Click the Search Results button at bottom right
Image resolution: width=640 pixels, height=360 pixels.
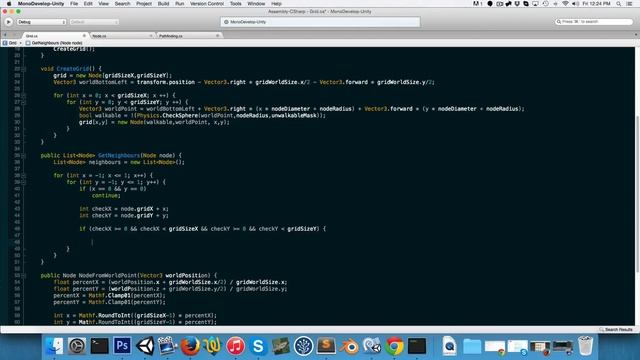point(616,329)
